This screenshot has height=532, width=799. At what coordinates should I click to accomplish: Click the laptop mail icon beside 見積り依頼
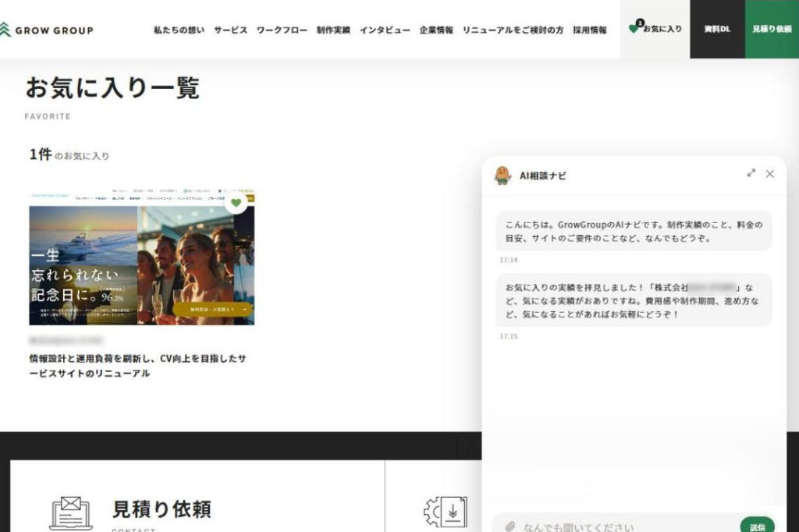(71, 513)
